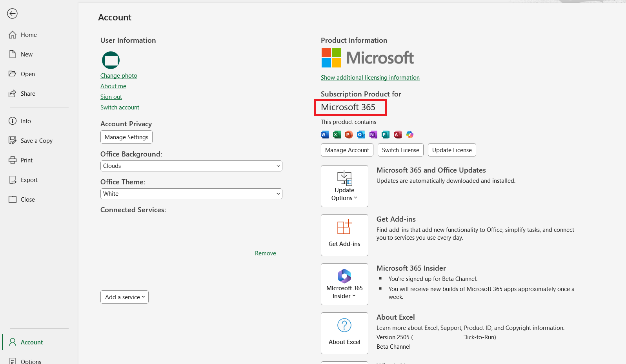The image size is (626, 364).
Task: Click the Switch License button
Action: tap(400, 150)
